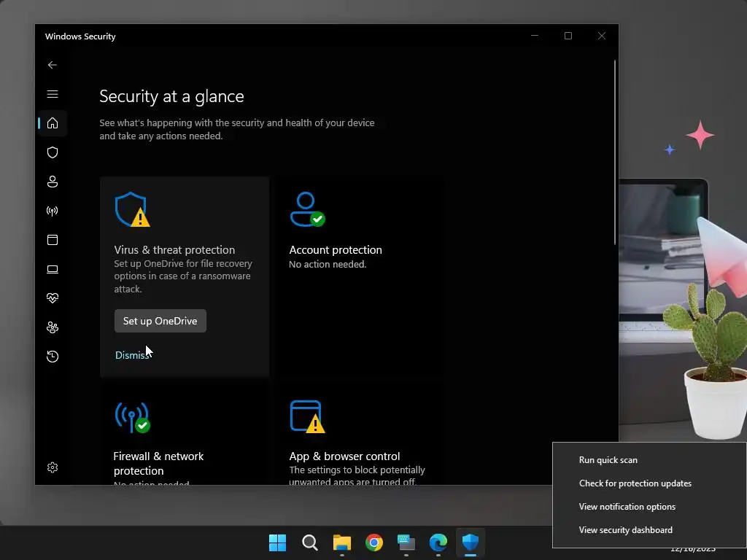Open the hamburger navigation menu
This screenshot has height=560, width=747.
tap(53, 94)
